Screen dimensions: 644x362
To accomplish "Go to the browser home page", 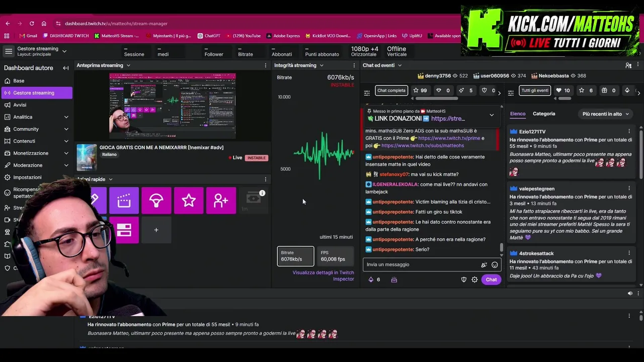I will [x=44, y=24].
